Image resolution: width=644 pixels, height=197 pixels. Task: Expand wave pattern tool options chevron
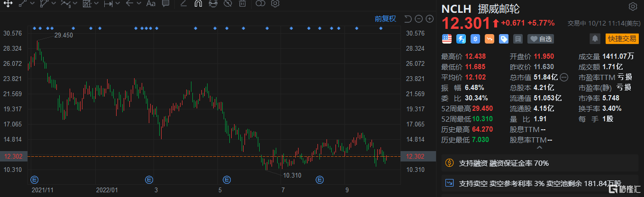(x=75, y=4)
